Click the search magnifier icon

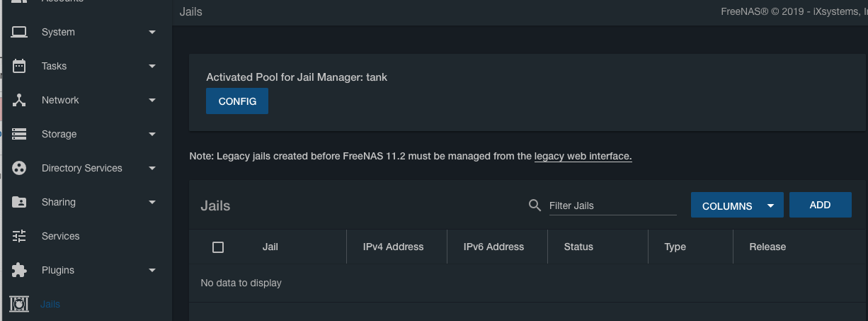[535, 205]
